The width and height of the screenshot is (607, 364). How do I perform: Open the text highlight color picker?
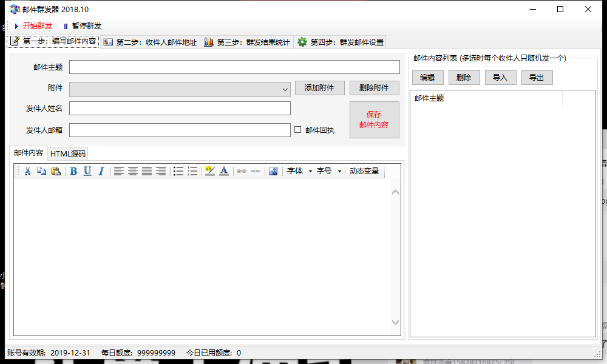pos(210,171)
